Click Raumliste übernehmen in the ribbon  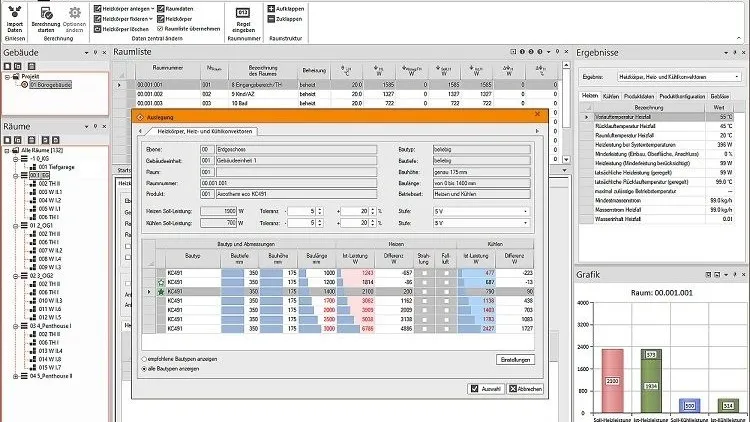[188, 29]
